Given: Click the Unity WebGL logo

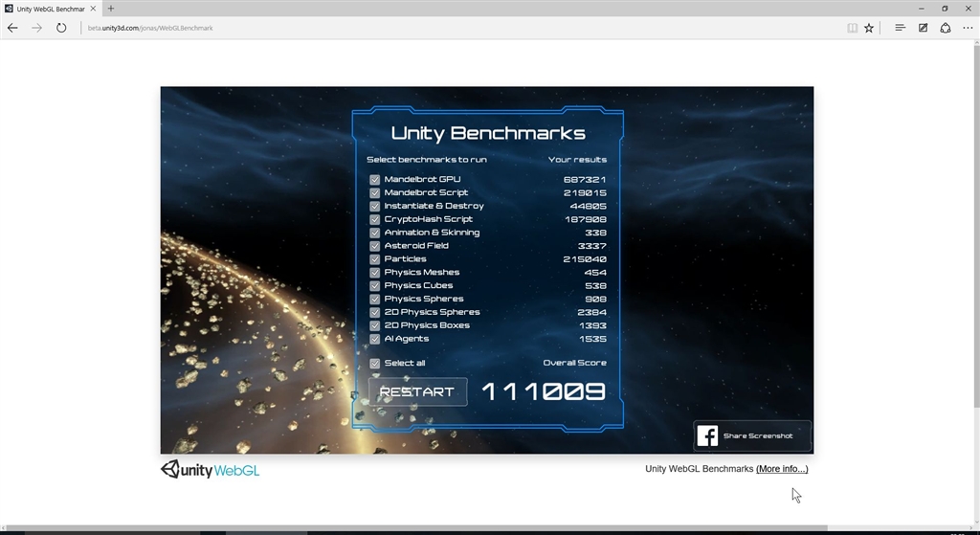Looking at the screenshot, I should [210, 469].
